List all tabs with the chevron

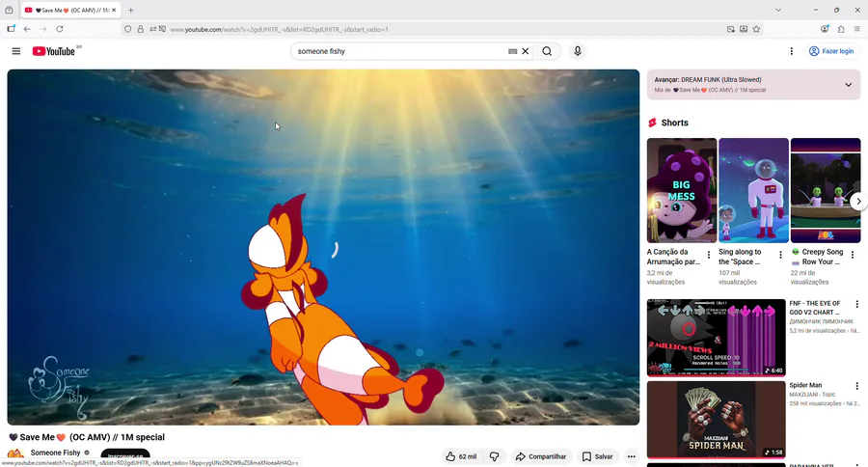[x=777, y=10]
